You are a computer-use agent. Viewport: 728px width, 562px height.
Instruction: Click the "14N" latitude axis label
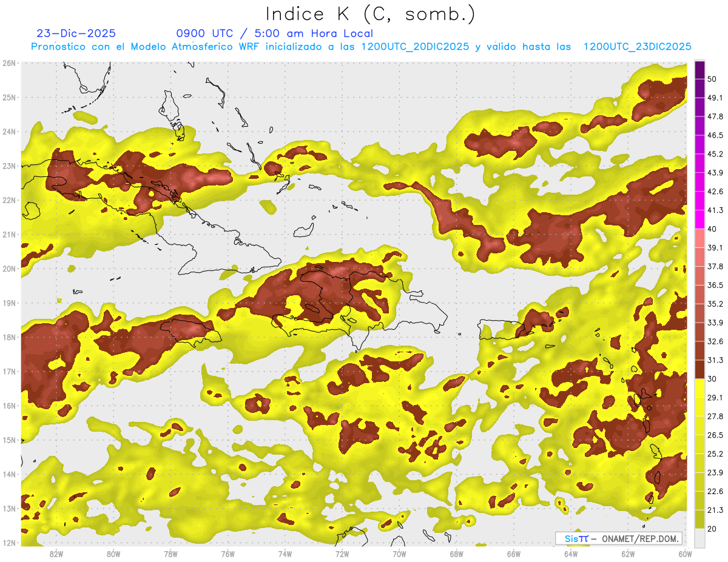point(9,474)
